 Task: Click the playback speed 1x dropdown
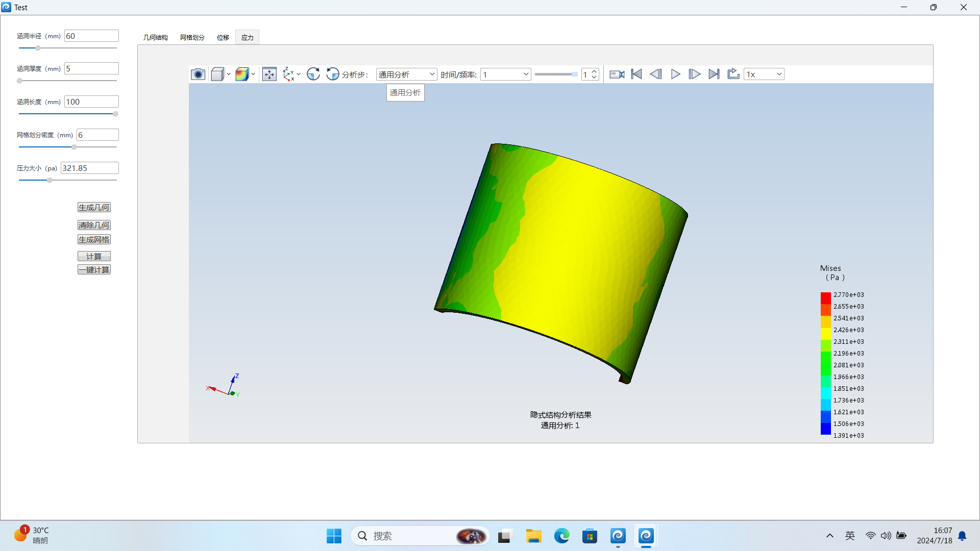[x=764, y=74]
